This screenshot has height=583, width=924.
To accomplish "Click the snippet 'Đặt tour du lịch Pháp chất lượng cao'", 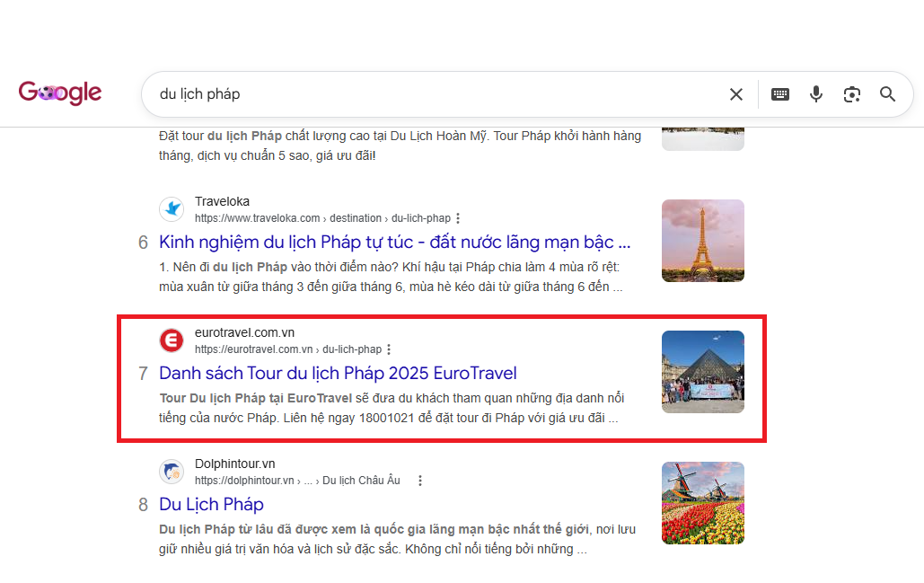I will (x=400, y=146).
